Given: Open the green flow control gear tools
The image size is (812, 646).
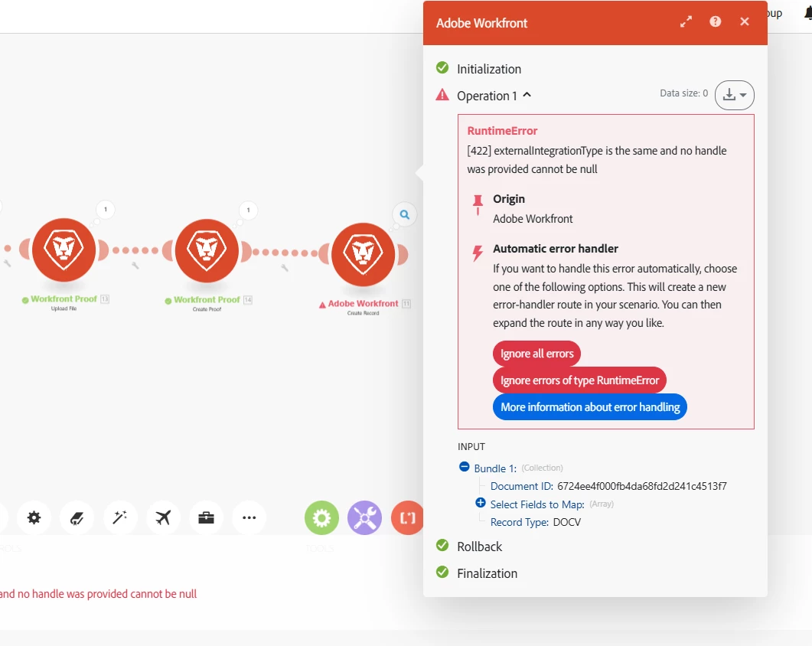Looking at the screenshot, I should pyautogui.click(x=321, y=517).
